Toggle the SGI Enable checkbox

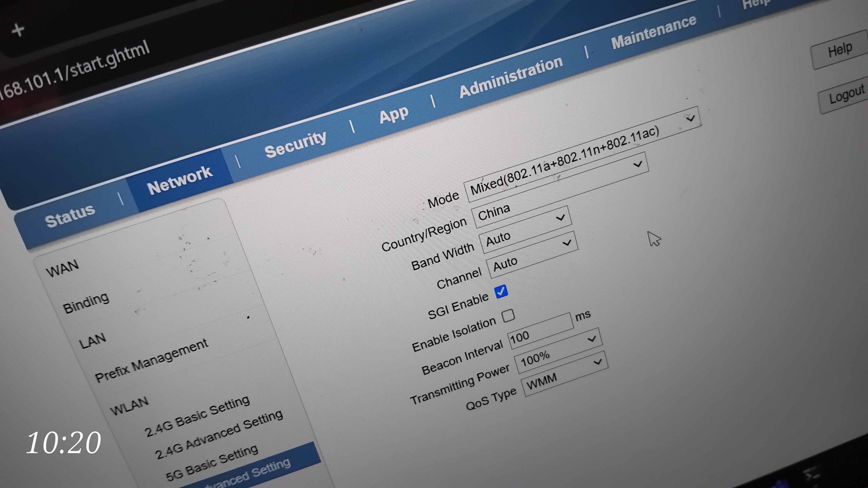pos(501,291)
